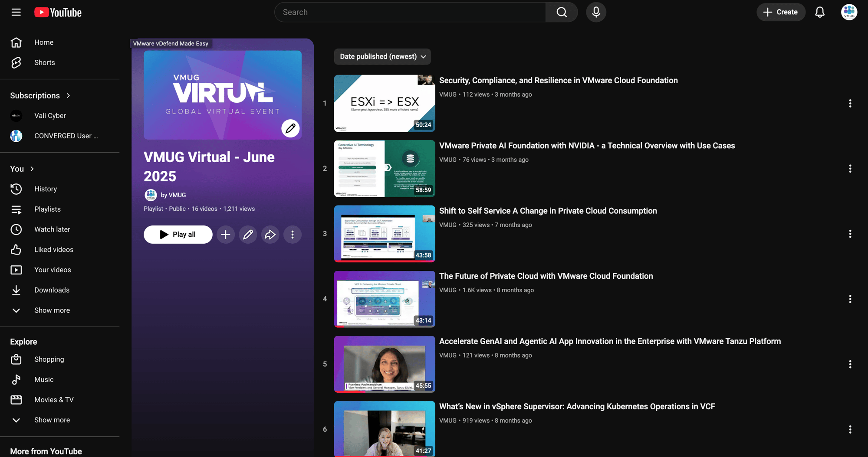Click the Downloads icon
The image size is (868, 457).
[x=16, y=290]
